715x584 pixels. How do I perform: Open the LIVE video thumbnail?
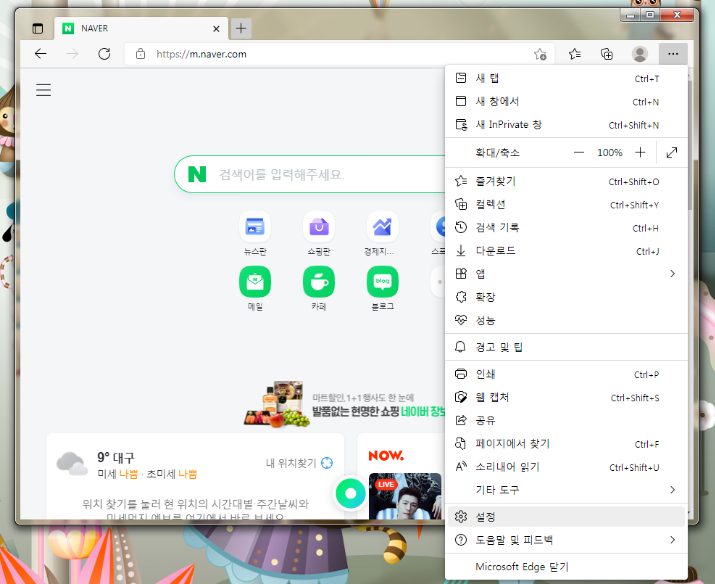[405, 496]
